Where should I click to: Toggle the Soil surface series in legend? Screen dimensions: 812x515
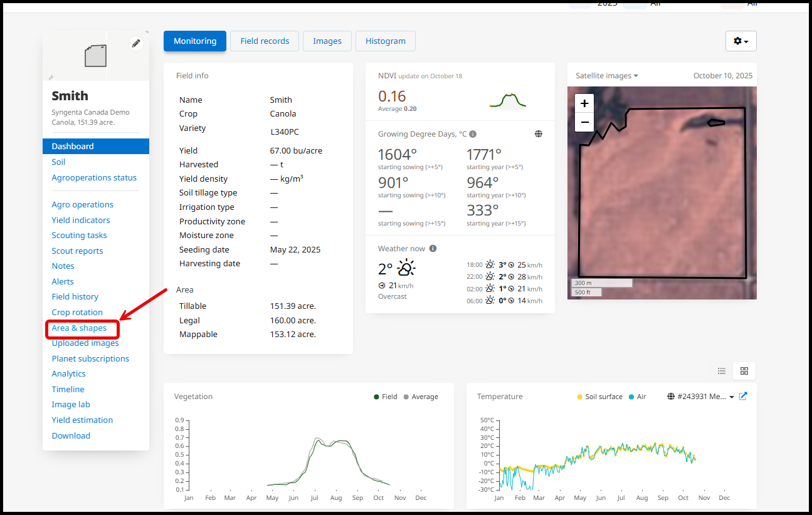tap(599, 397)
